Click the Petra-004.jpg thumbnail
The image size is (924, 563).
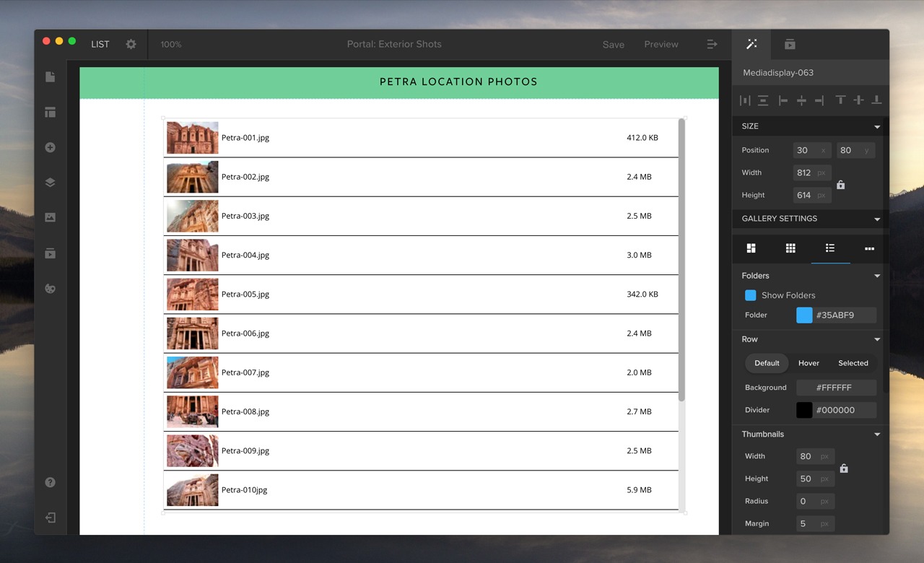pyautogui.click(x=193, y=255)
